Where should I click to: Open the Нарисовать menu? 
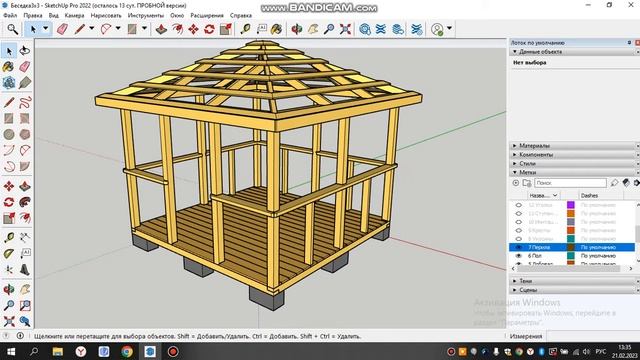coord(106,16)
